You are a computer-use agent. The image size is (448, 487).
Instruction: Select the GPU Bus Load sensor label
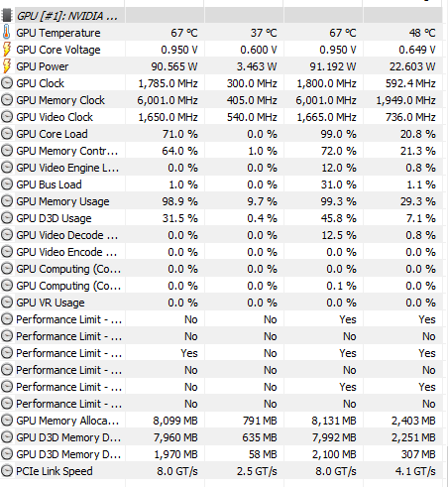click(x=49, y=184)
